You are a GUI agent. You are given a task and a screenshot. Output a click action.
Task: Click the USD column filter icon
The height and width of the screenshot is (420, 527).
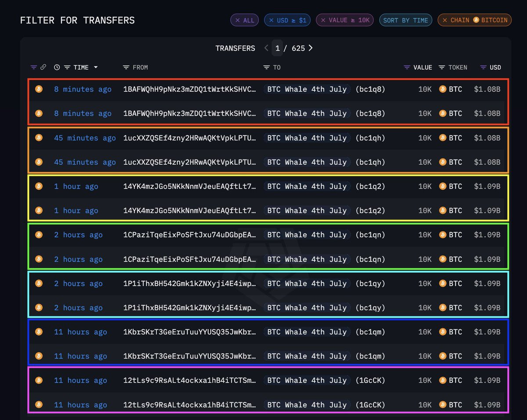point(483,67)
